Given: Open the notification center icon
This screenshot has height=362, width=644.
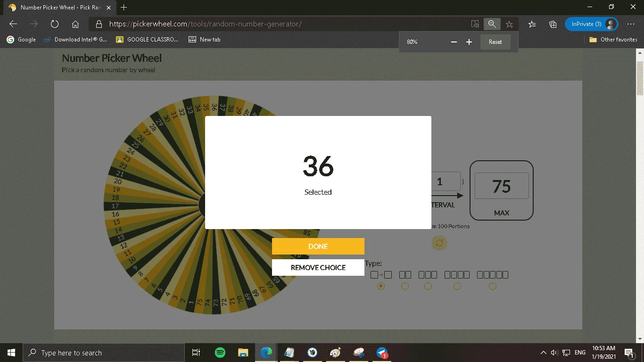Looking at the screenshot, I should (628, 353).
